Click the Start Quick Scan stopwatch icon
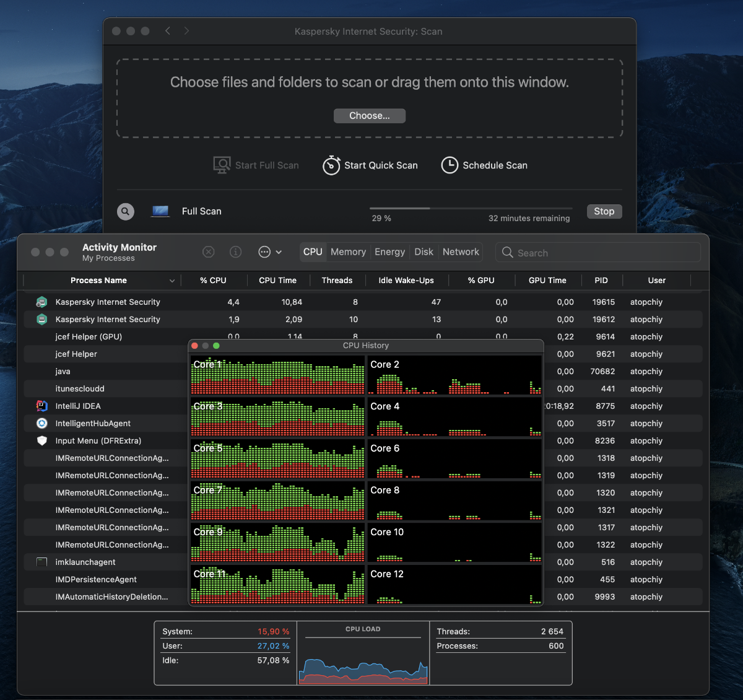The image size is (743, 700). [x=331, y=165]
